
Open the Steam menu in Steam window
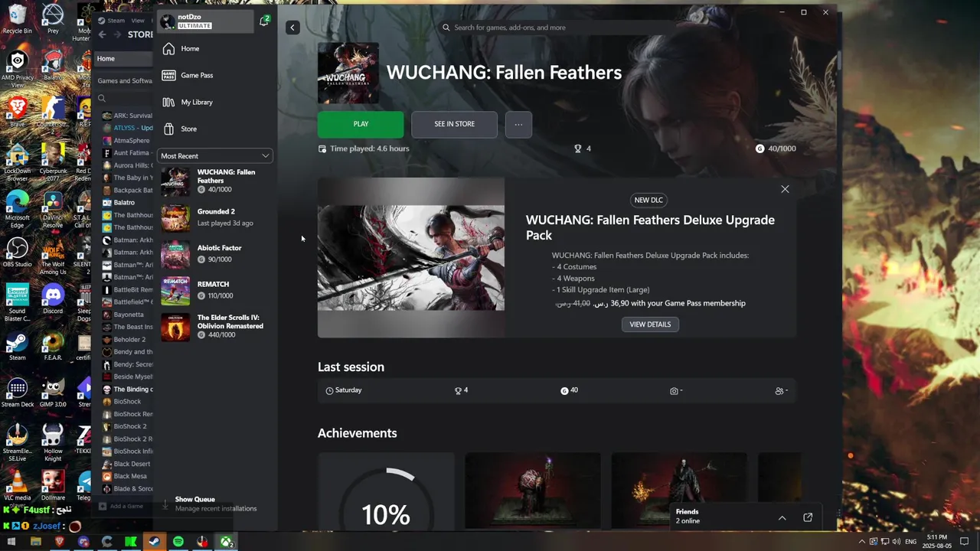[x=116, y=21]
